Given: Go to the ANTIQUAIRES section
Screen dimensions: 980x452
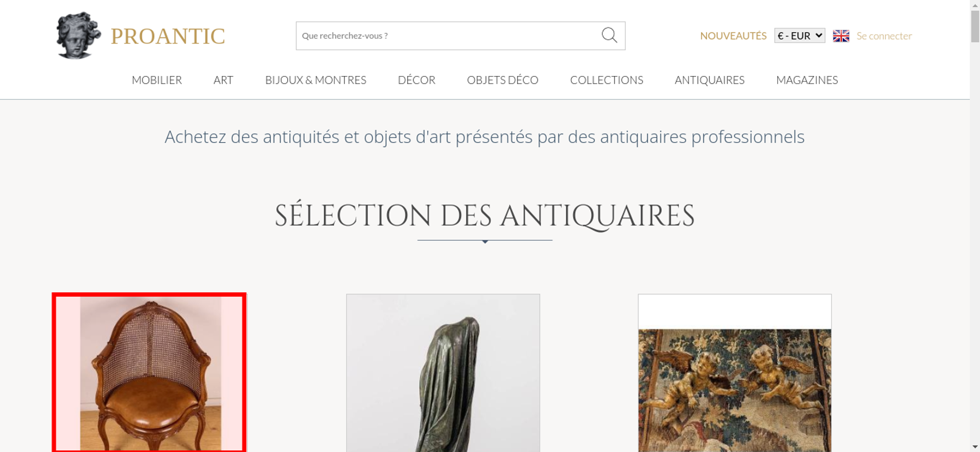Looking at the screenshot, I should click(x=710, y=80).
